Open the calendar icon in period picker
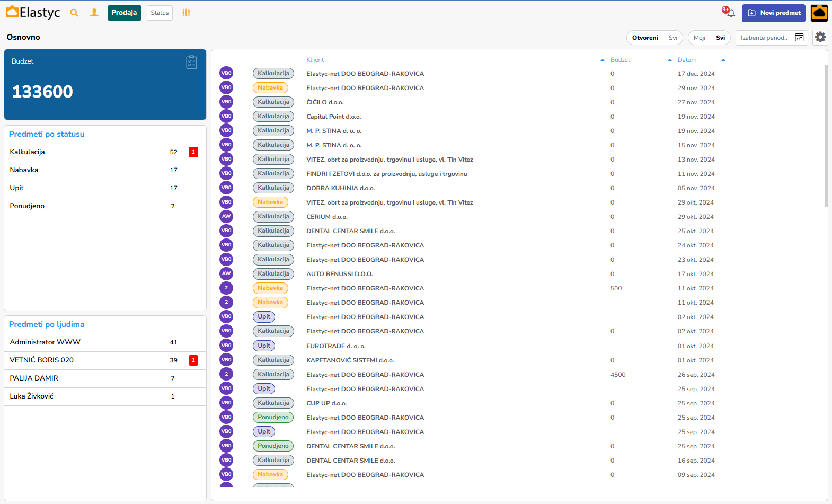This screenshot has height=504, width=832. 799,38
